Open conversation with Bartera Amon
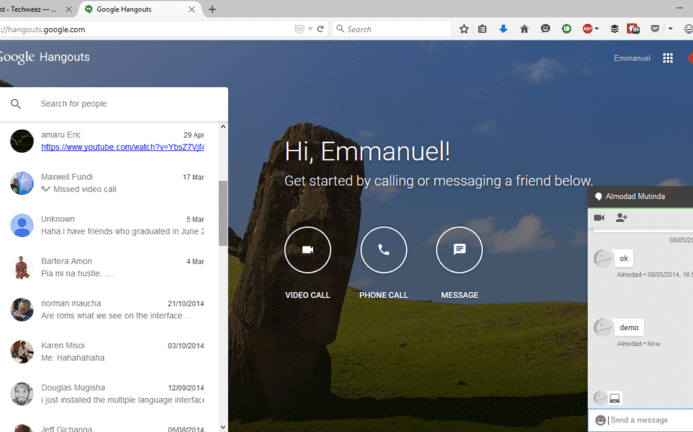Screen dimensions: 693x432 tap(109, 267)
